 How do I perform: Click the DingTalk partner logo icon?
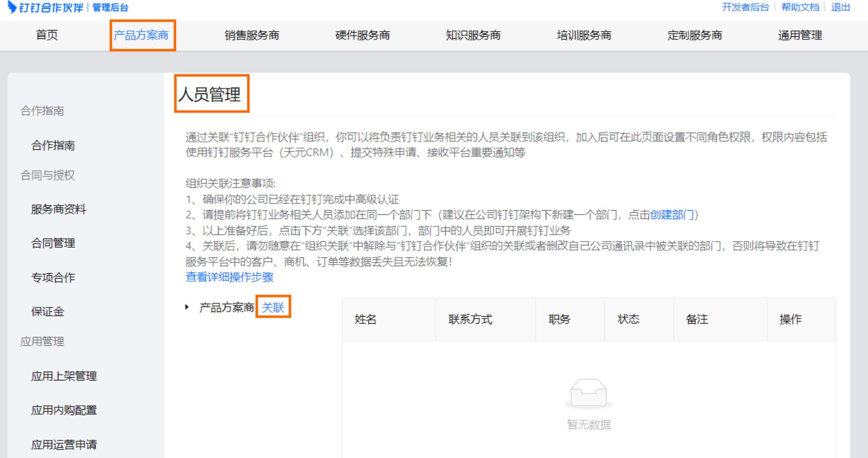click(x=13, y=7)
